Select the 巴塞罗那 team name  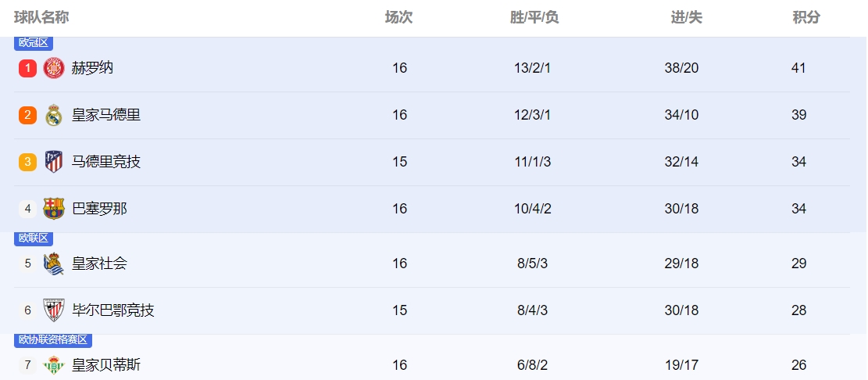click(x=99, y=209)
